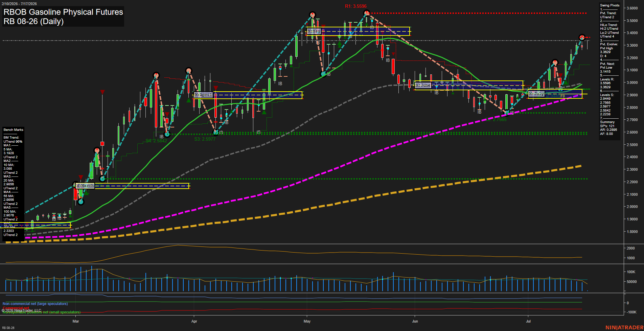The image size is (644, 331).
Task: Click the RBOB Gasoline Physical Futures chart title
Action: pyautogui.click(x=63, y=12)
